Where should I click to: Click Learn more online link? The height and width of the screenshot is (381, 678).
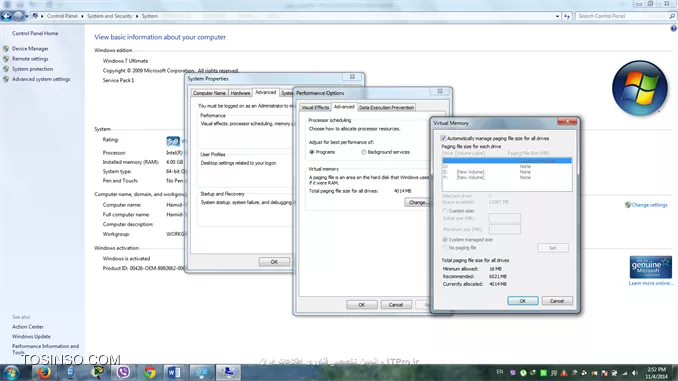(x=651, y=283)
